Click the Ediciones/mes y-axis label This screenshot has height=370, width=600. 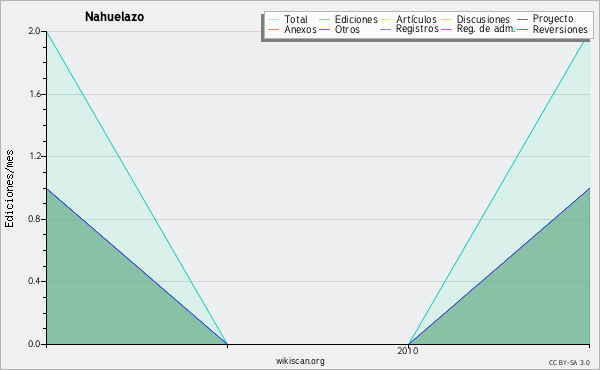coord(9,189)
